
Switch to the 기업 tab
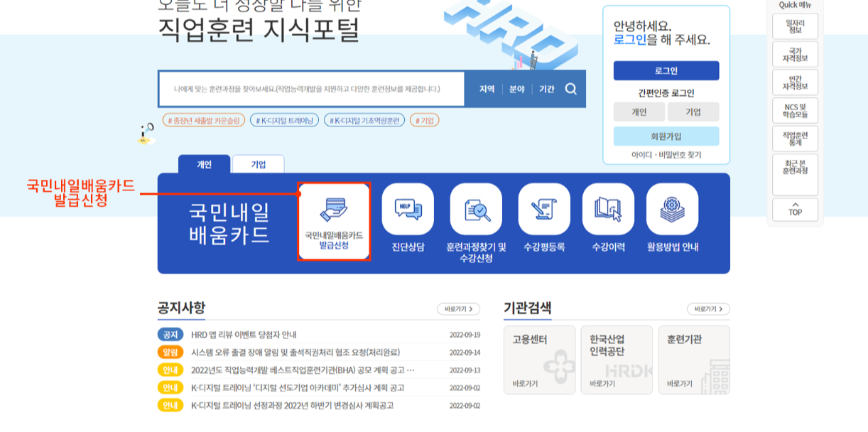pos(256,163)
